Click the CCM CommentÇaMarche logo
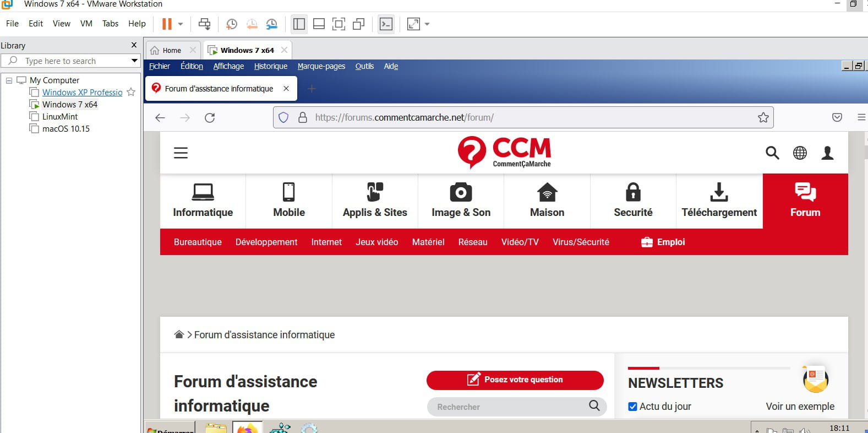Screen dimensions: 868x433 click(504, 152)
